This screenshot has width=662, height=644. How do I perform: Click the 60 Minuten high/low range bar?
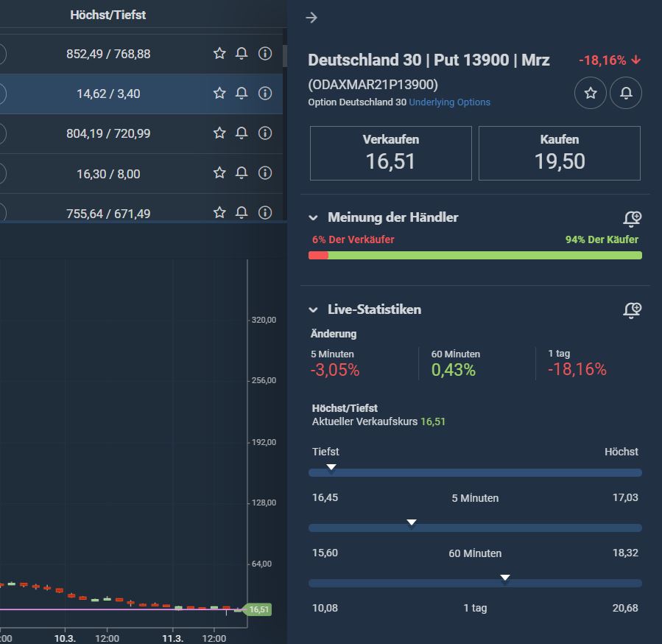[475, 528]
